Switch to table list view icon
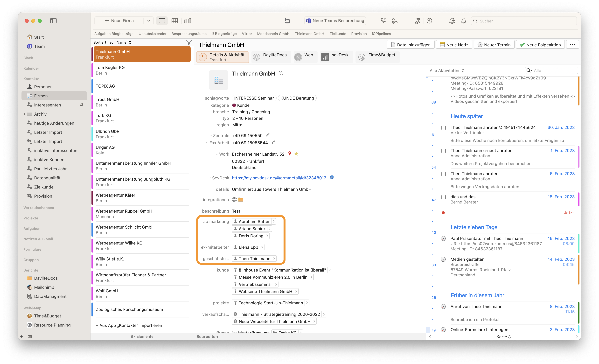The width and height of the screenshot is (599, 364). [x=174, y=21]
